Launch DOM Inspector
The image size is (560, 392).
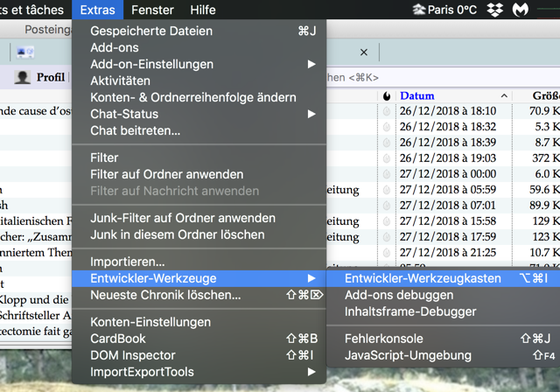tap(199, 355)
